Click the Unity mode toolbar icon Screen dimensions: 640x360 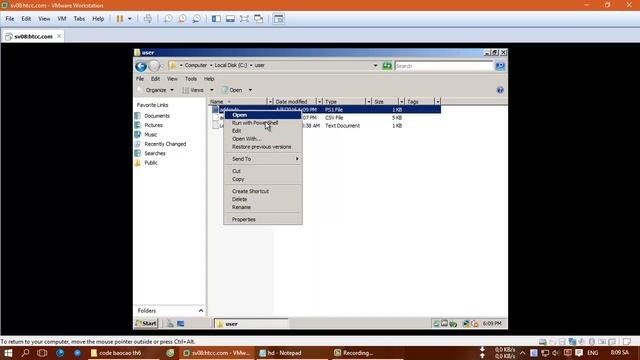click(258, 19)
